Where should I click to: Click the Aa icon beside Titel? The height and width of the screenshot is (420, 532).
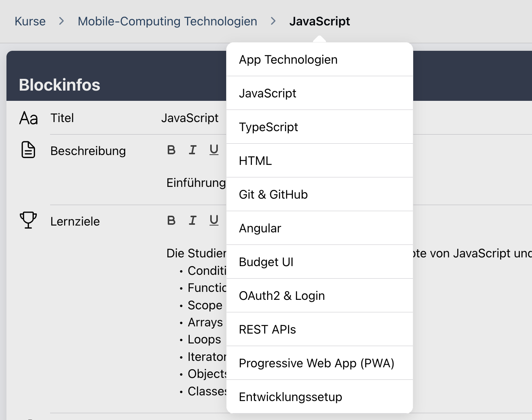[x=28, y=118]
